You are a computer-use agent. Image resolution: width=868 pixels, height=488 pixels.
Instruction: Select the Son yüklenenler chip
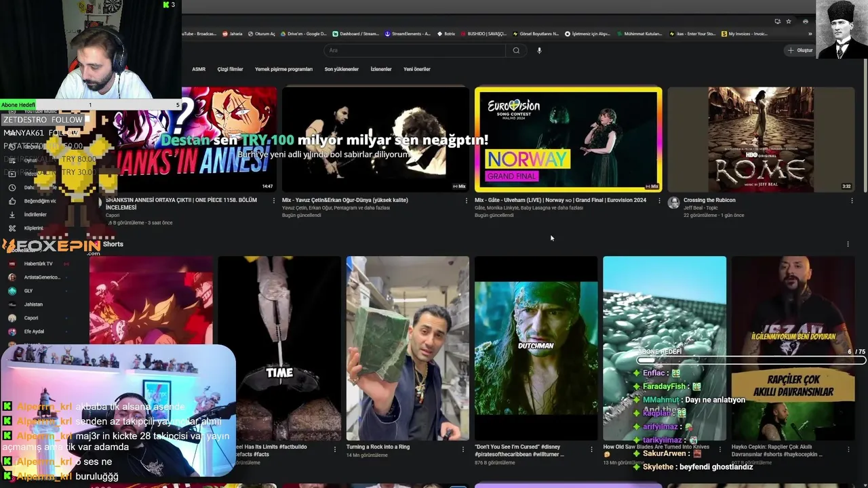point(342,69)
